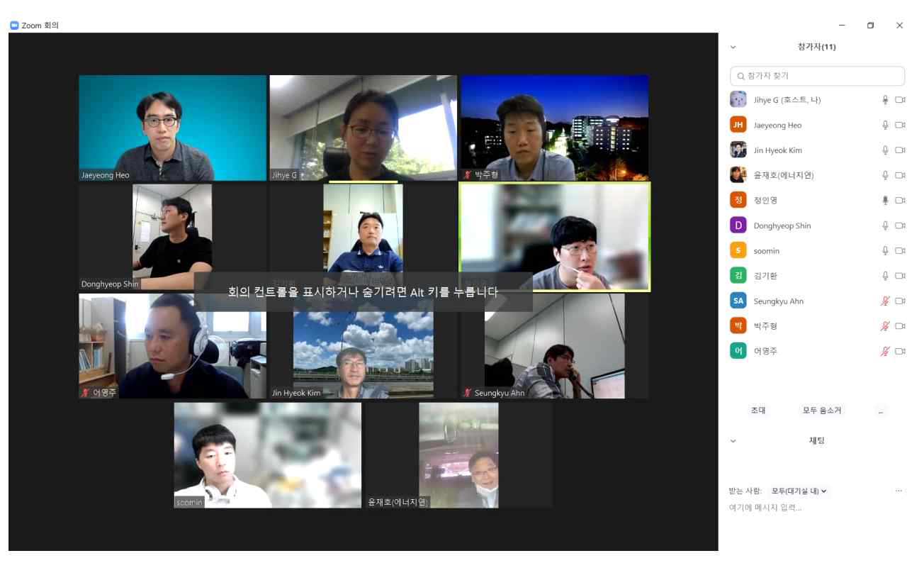Click the Alt key hint message banner
The height and width of the screenshot is (563, 924).
pos(363,291)
